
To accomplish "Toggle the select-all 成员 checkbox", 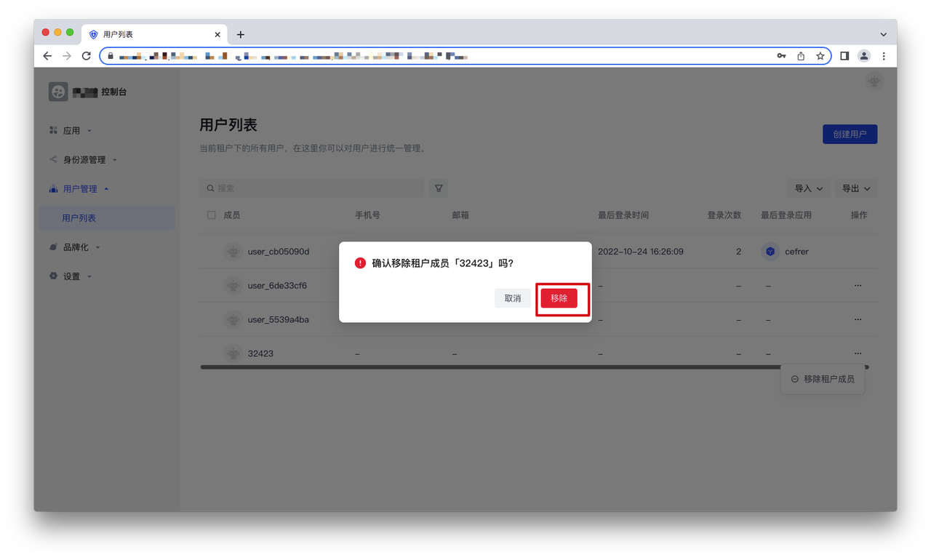I will (212, 215).
